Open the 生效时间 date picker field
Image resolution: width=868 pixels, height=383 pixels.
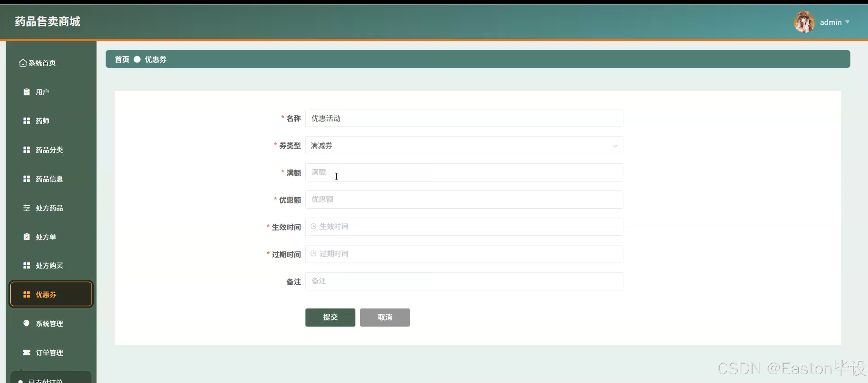(x=464, y=226)
